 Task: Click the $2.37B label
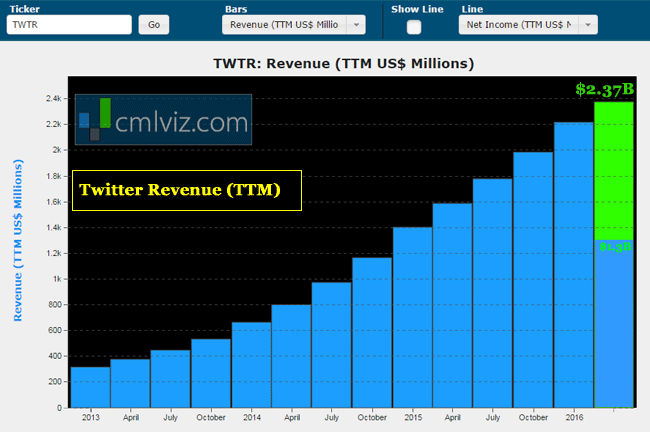[605, 89]
